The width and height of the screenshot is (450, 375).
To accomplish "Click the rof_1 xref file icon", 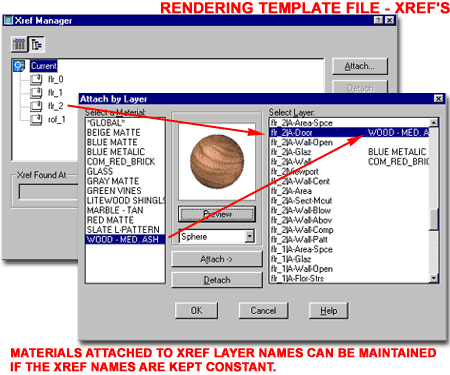I will tap(36, 119).
